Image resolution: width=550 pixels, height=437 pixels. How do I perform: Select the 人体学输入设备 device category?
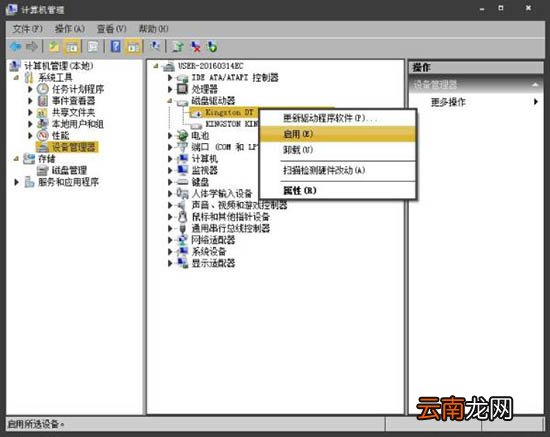point(222,194)
